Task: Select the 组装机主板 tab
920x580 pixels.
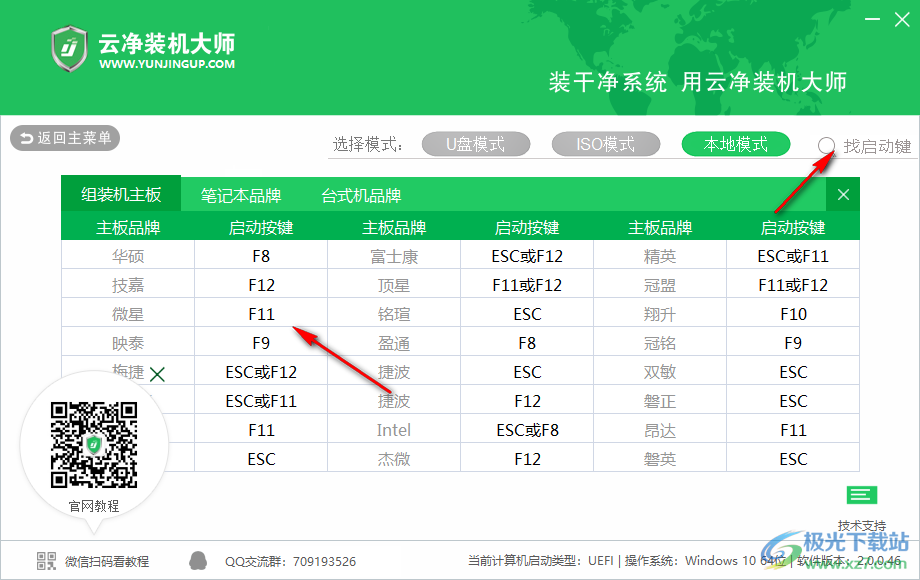Action: pyautogui.click(x=121, y=195)
